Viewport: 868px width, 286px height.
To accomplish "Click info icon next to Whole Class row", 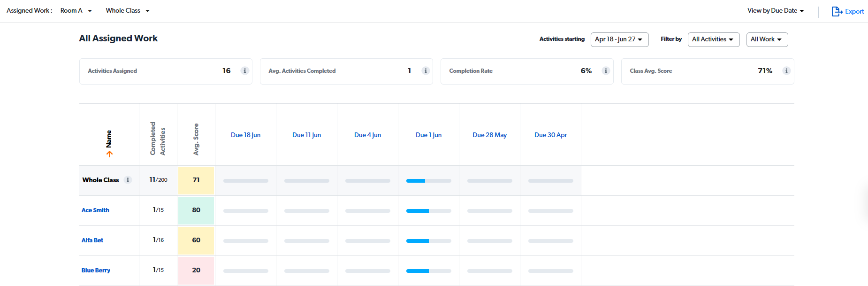I will point(128,180).
